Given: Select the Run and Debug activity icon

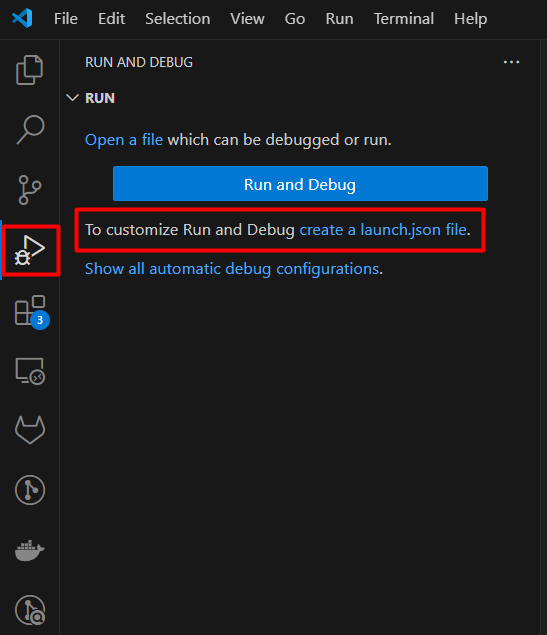Looking at the screenshot, I should click(30, 250).
